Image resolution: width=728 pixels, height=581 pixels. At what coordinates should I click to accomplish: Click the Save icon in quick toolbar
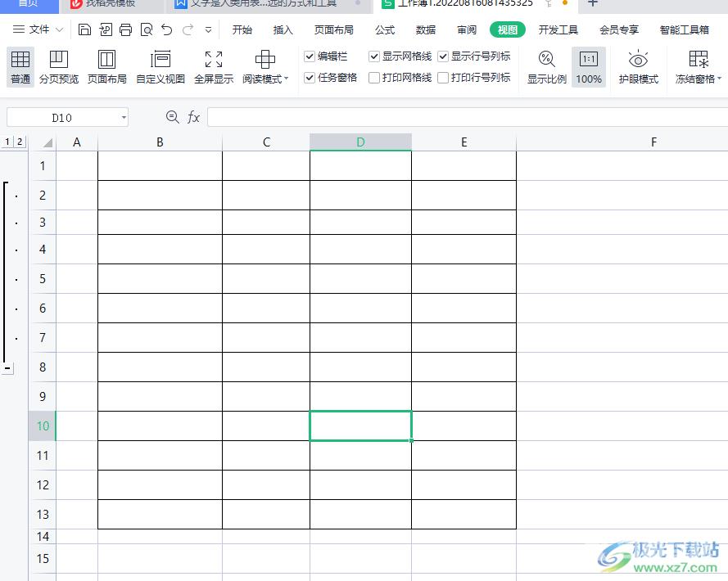[x=84, y=29]
